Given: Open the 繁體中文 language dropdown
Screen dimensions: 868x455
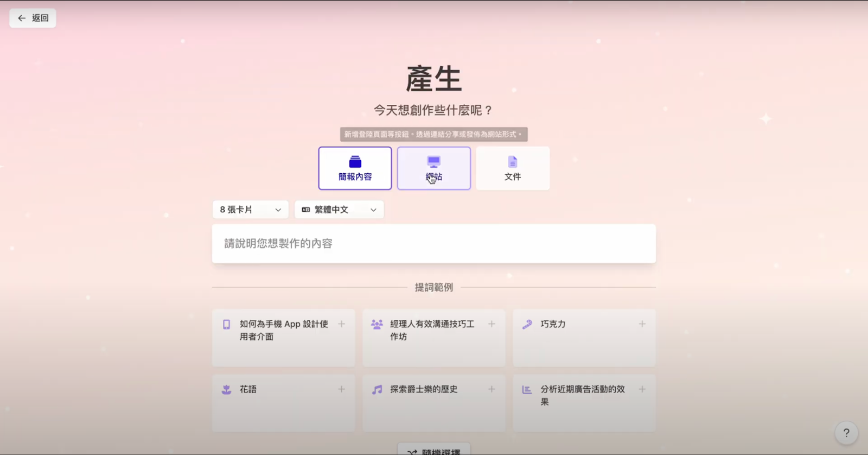Looking at the screenshot, I should pos(339,210).
